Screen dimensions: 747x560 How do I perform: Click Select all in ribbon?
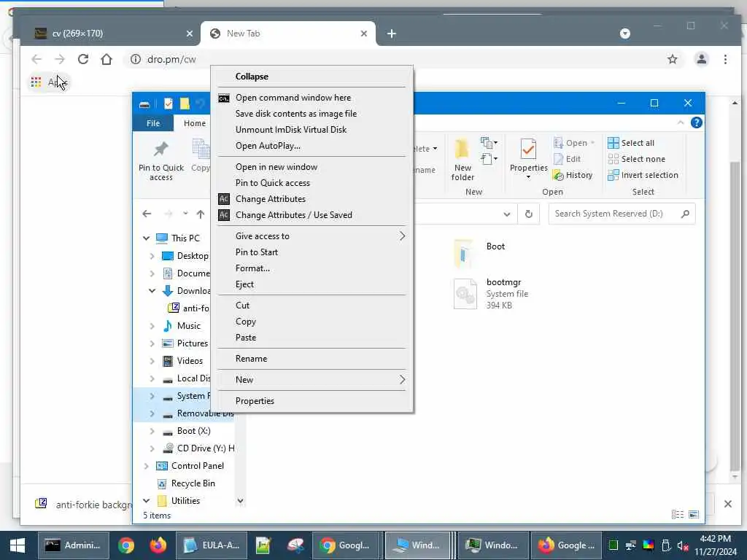pos(631,143)
